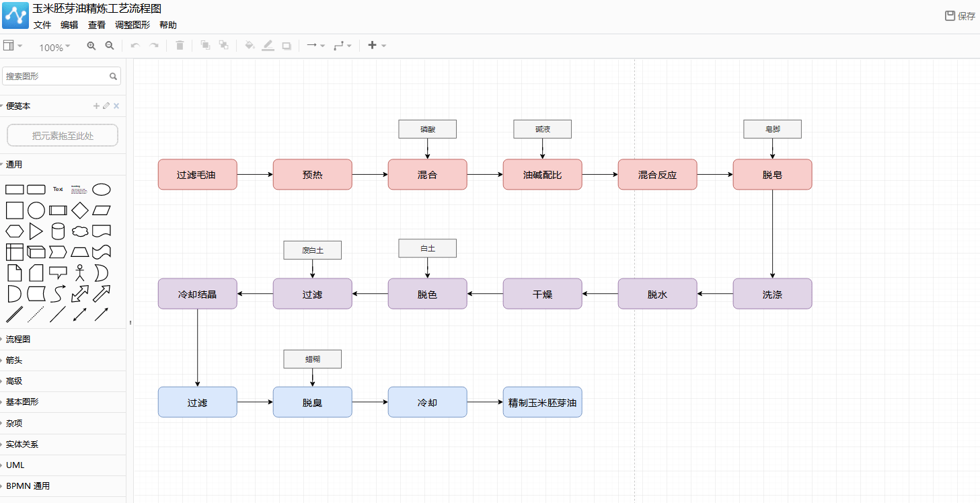Expand the 流程图 shape category
Screen dimensions: 980x503
(63, 340)
